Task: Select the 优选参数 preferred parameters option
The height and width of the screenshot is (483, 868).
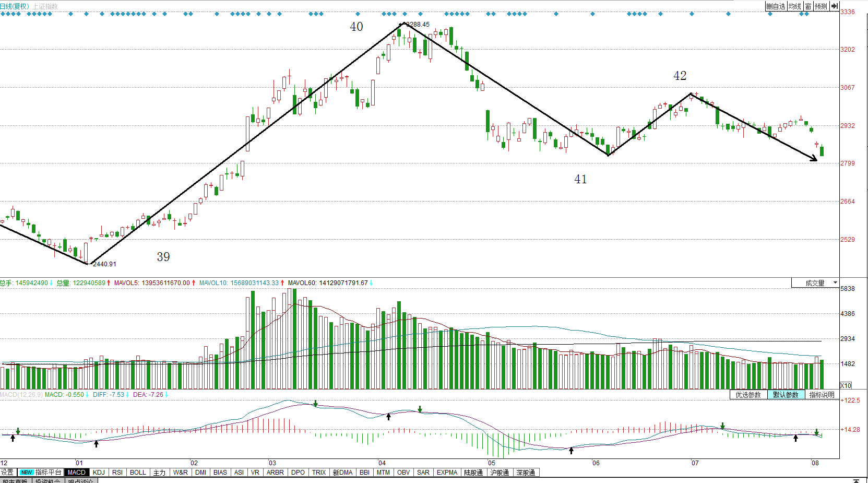Action: [748, 395]
